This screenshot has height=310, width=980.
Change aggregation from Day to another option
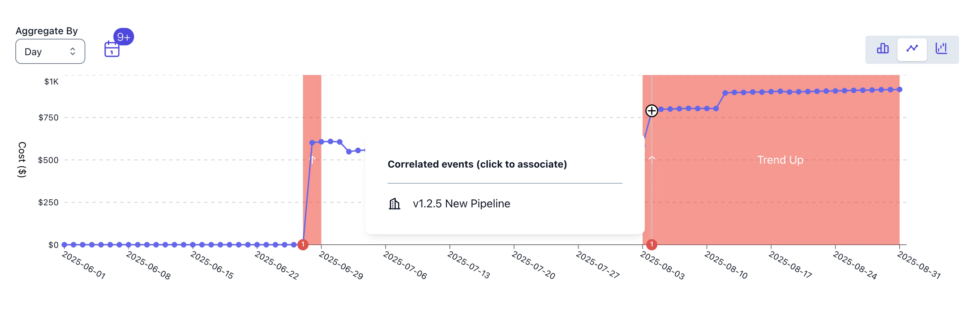50,51
